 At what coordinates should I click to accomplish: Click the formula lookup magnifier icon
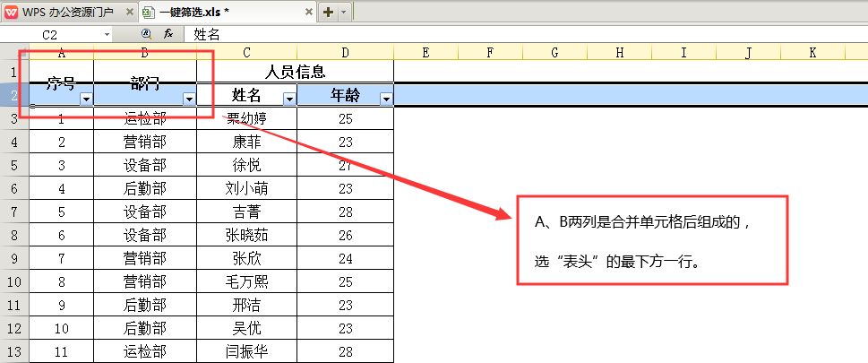146,34
